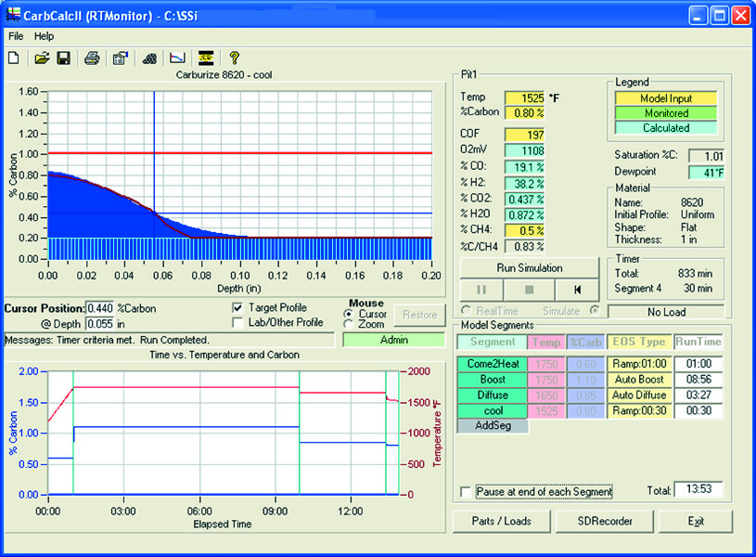Select the Boost segment
756x557 pixels.
point(493,380)
